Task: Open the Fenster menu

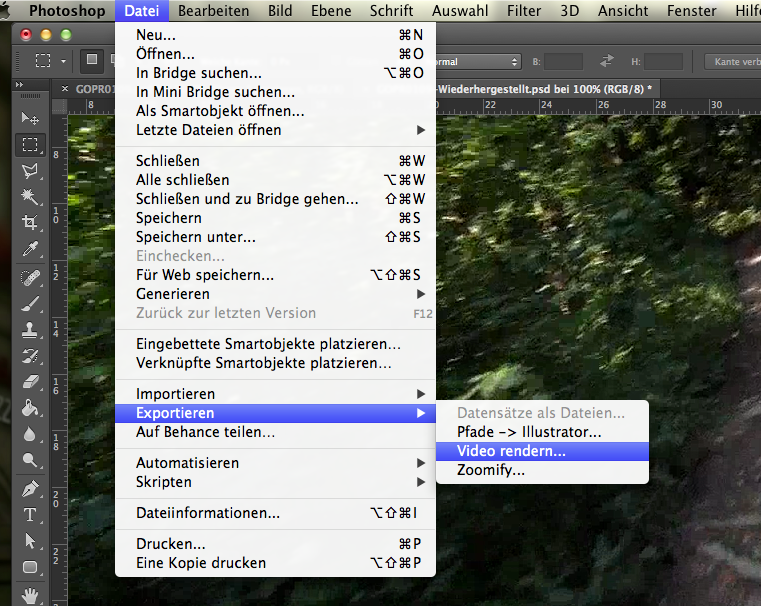Action: [692, 11]
